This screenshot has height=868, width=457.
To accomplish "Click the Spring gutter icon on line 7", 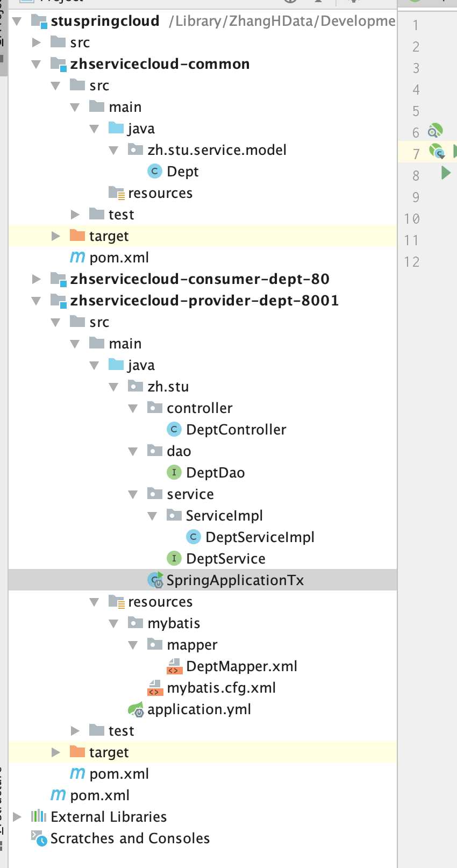I will (x=438, y=152).
